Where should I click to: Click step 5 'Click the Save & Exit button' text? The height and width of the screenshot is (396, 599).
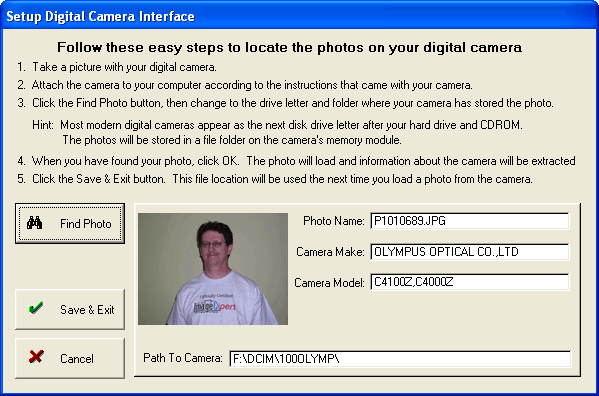coord(275,179)
